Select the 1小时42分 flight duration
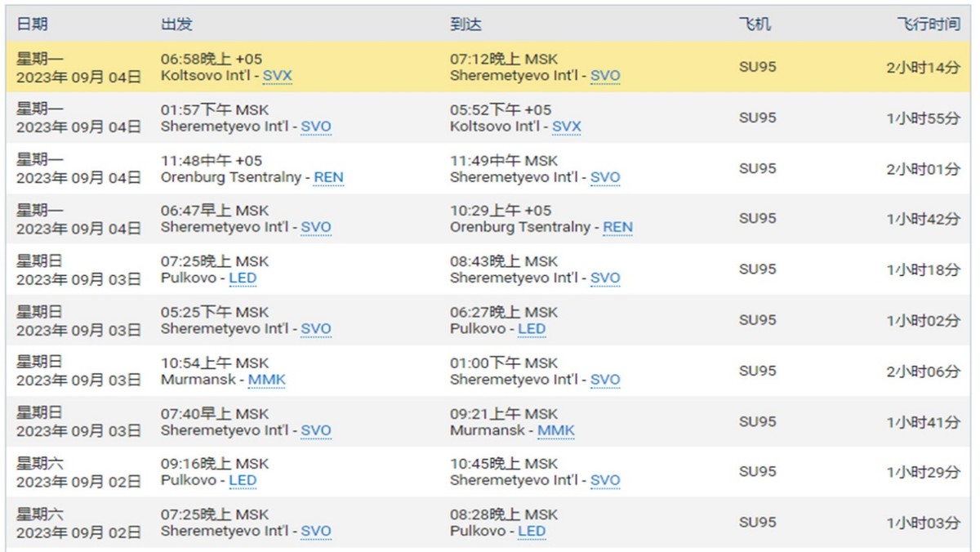The height and width of the screenshot is (552, 980). click(924, 219)
